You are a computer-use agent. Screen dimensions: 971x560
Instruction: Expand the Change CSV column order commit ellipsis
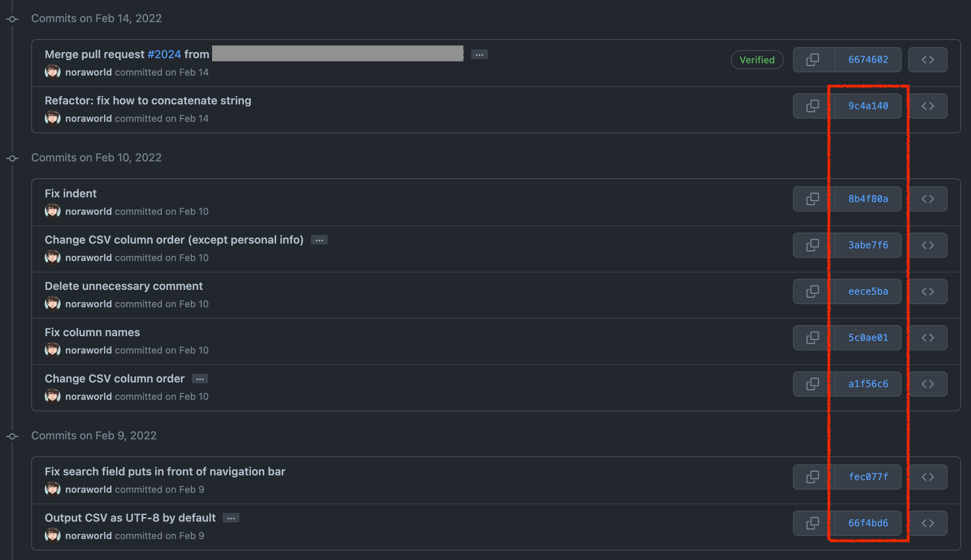pyautogui.click(x=200, y=379)
